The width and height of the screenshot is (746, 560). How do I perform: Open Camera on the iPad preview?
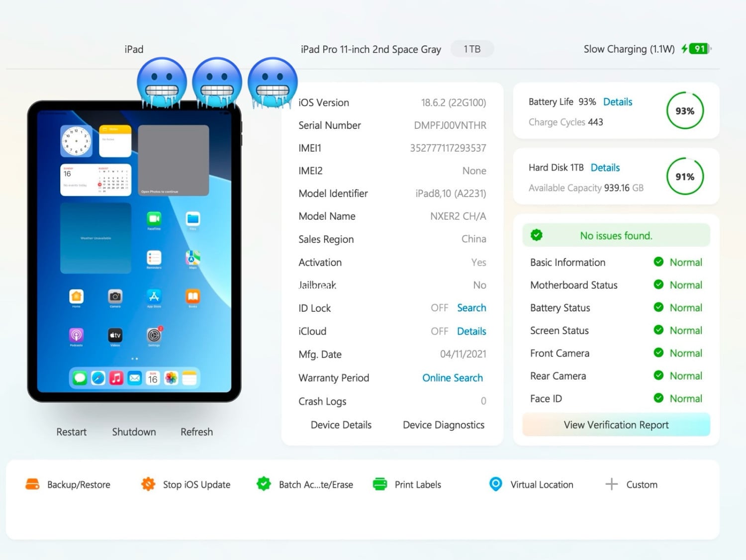[x=115, y=296]
